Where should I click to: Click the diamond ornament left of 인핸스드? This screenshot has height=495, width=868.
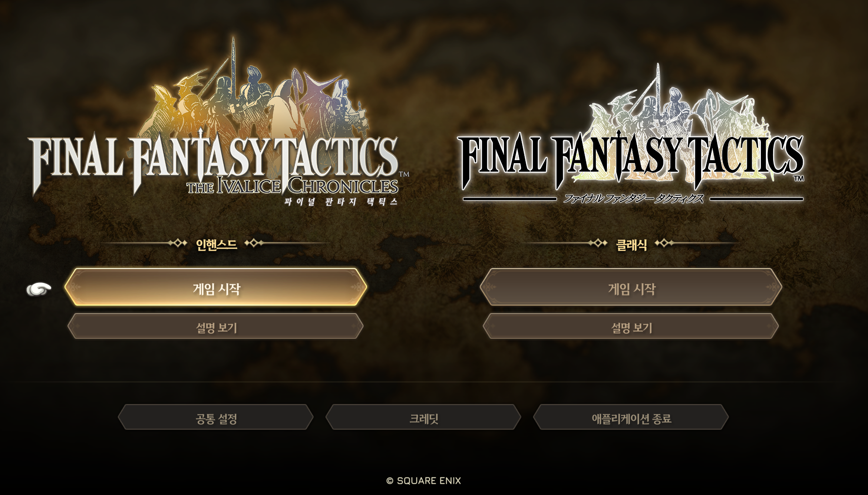point(177,243)
